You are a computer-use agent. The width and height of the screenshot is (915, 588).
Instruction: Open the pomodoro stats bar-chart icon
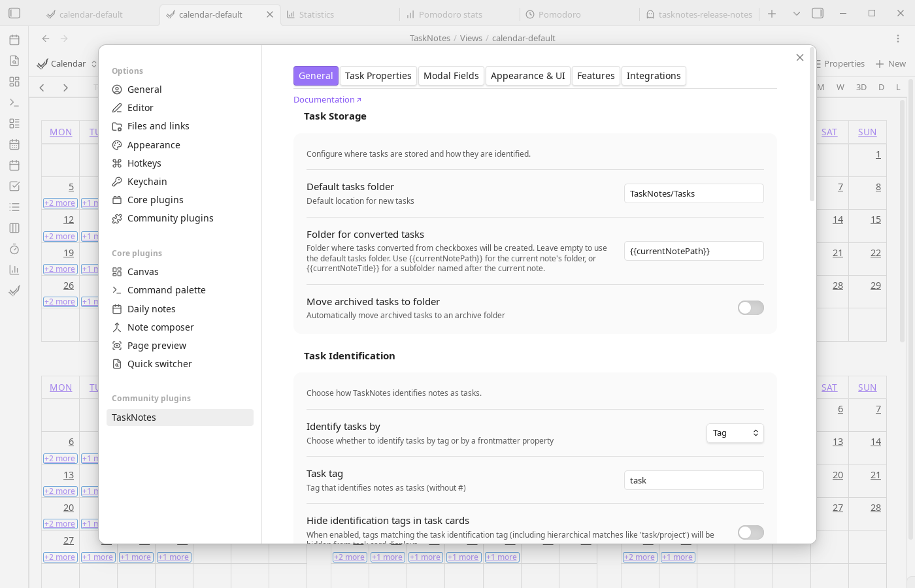coord(14,269)
